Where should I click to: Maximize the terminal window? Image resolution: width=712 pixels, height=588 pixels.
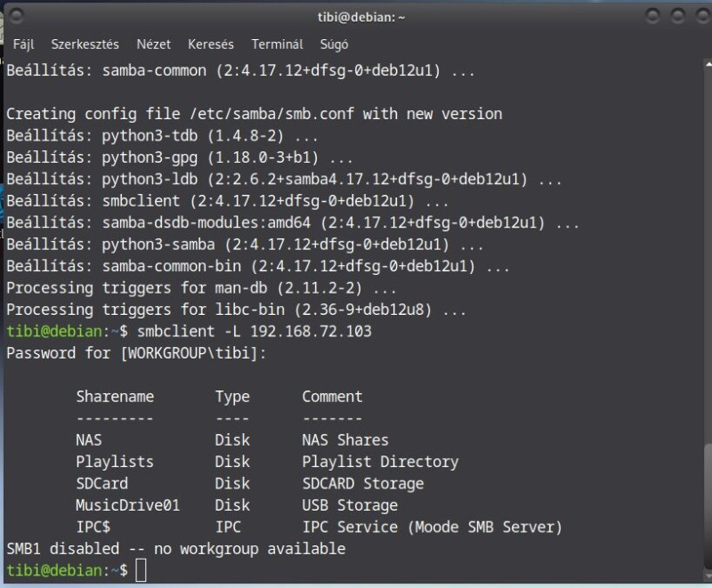(x=677, y=16)
